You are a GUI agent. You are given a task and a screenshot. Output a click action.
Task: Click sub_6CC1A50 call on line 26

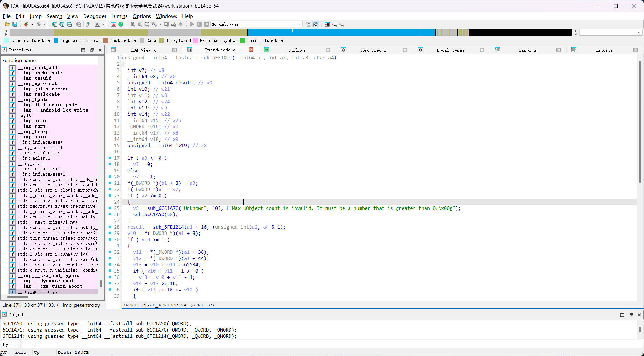pyautogui.click(x=149, y=215)
